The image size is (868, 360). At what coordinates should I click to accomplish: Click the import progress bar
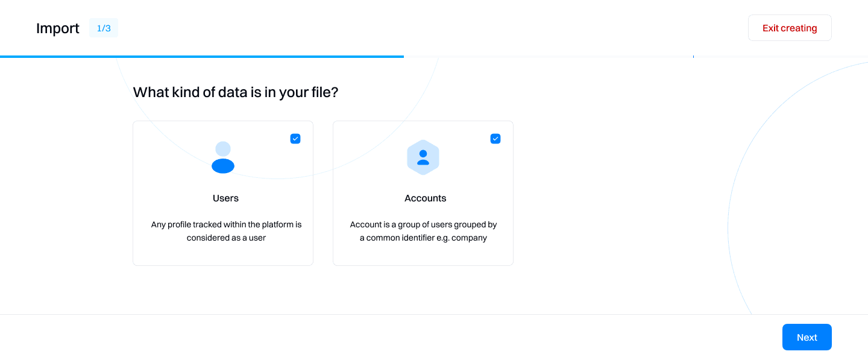point(434,57)
